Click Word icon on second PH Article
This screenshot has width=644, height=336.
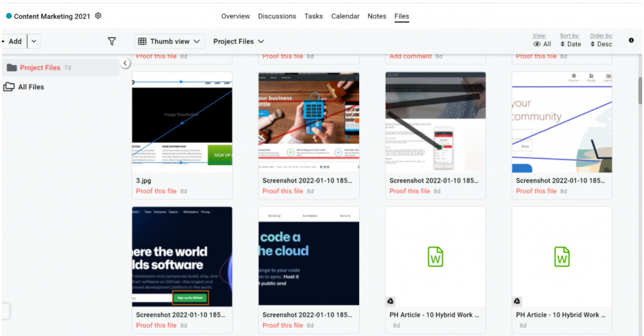[562, 257]
